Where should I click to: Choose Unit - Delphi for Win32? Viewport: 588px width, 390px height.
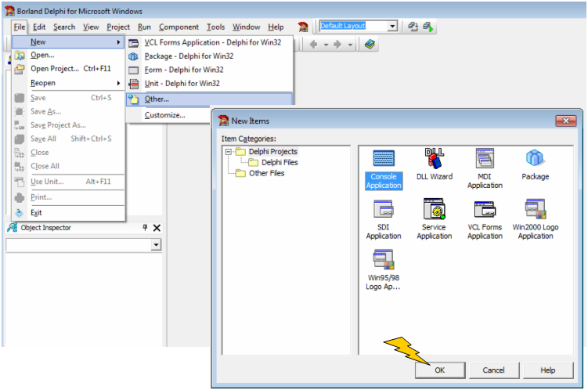[x=209, y=83]
